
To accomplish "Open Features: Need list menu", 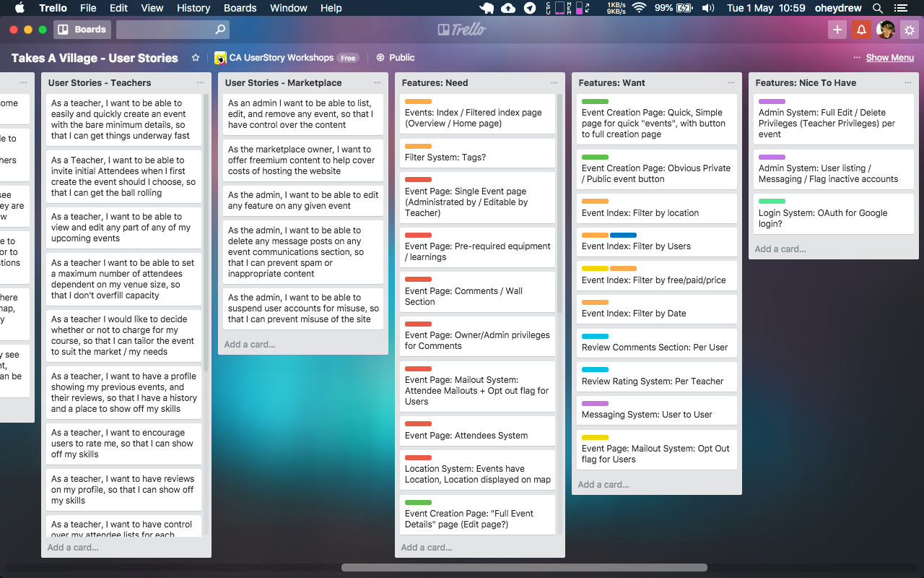I will click(x=554, y=83).
